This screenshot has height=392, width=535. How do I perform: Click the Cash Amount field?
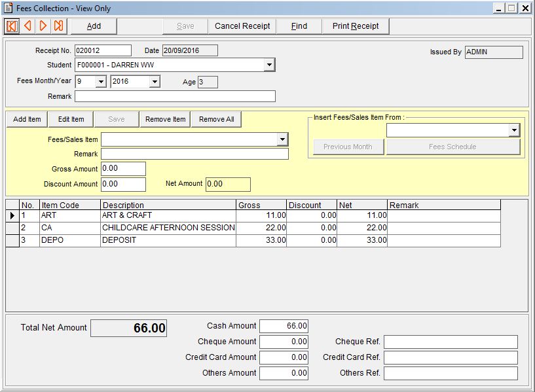(284, 326)
